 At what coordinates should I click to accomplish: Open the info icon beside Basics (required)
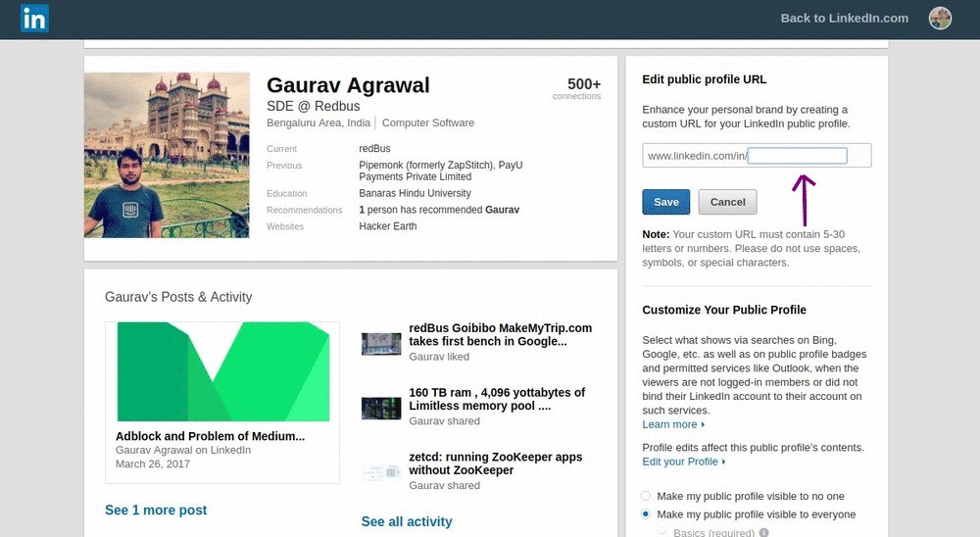763,533
